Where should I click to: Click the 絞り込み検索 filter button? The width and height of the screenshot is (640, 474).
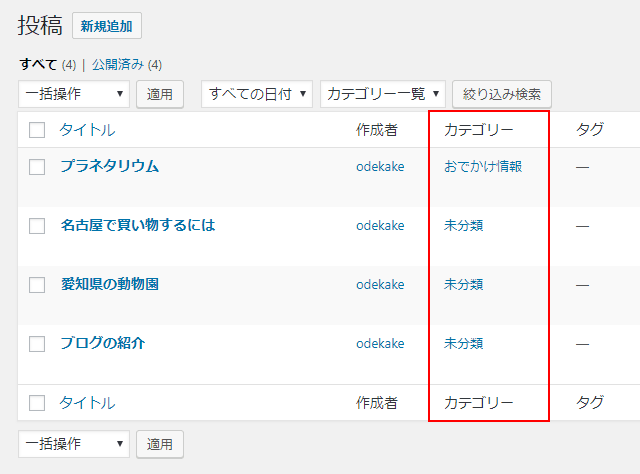point(502,94)
